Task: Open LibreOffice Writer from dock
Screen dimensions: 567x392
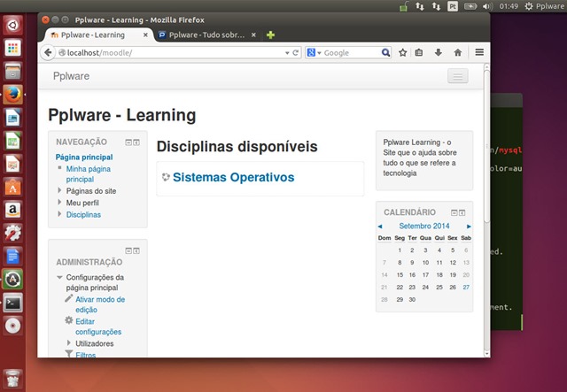Action: [12, 118]
